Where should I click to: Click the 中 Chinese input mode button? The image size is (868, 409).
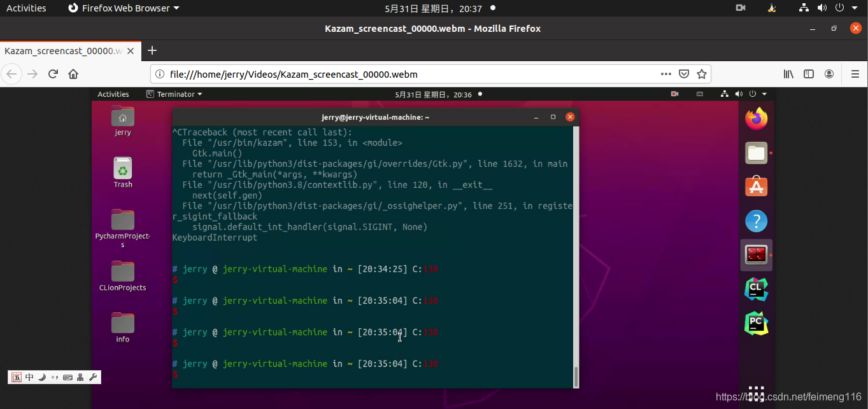29,377
